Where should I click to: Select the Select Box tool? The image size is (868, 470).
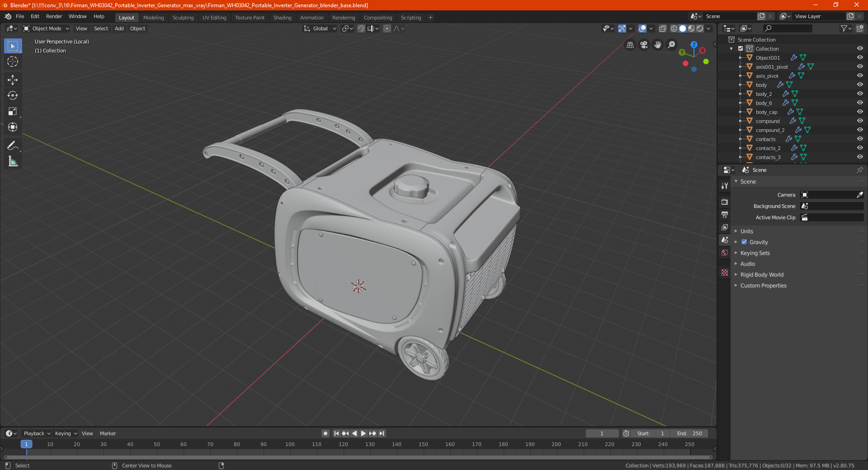[x=13, y=46]
